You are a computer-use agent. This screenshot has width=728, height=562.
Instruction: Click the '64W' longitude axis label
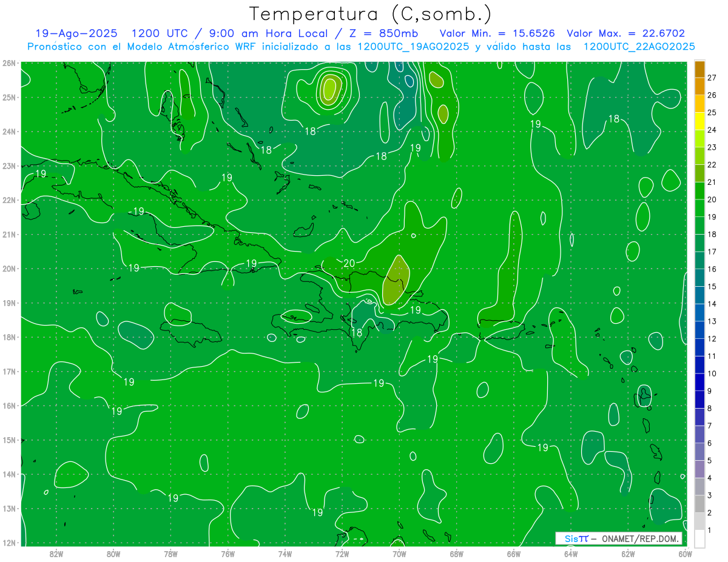[x=571, y=553]
